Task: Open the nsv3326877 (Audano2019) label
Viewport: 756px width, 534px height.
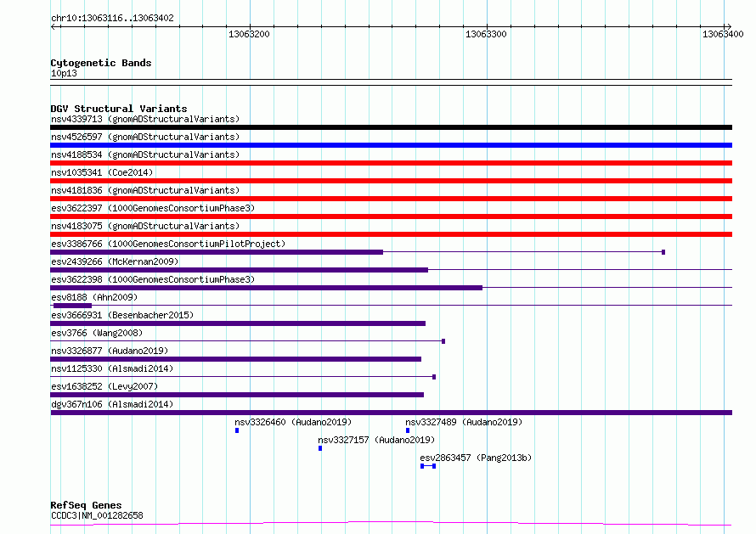Action: pos(110,351)
